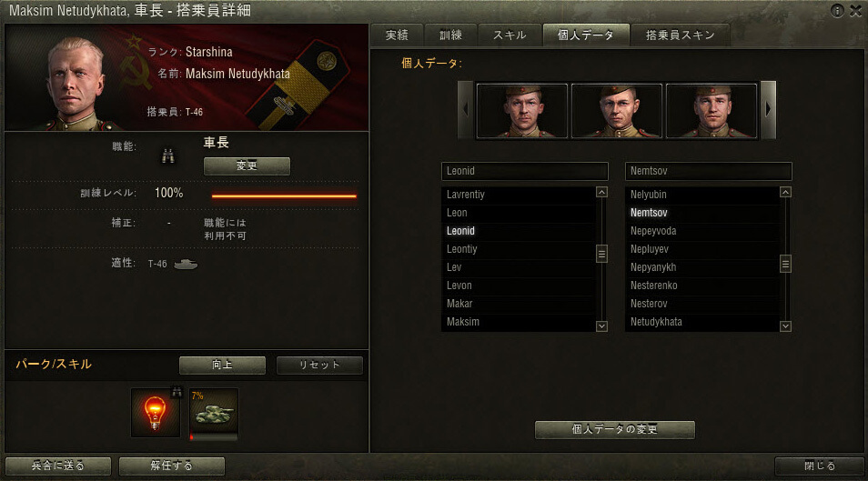The height and width of the screenshot is (481, 868).
Task: Click the first name scrollbar handle
Action: 601,254
